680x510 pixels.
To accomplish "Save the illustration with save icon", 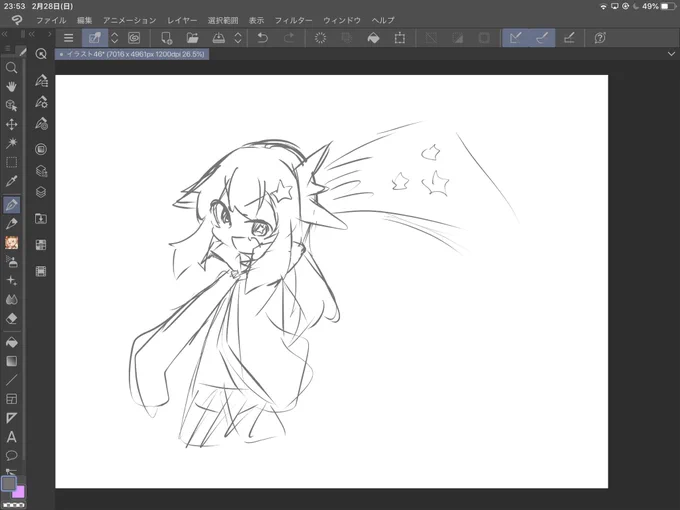I will (219, 38).
